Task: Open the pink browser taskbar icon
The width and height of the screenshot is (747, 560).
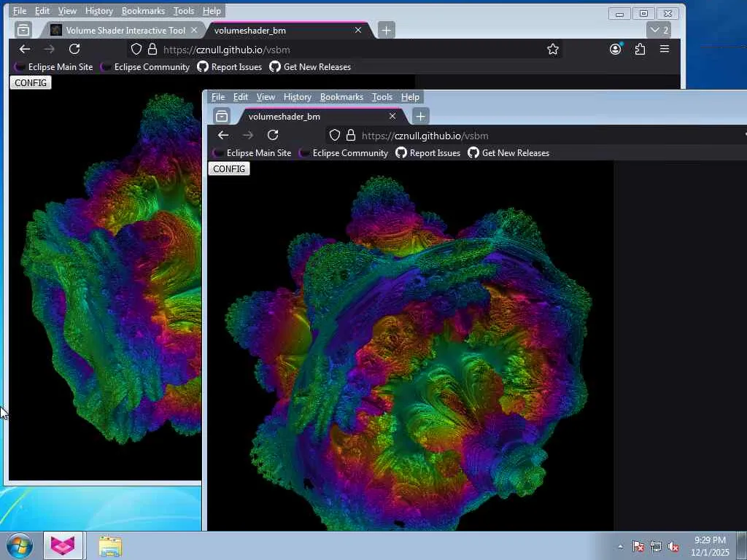Action: tap(63, 545)
